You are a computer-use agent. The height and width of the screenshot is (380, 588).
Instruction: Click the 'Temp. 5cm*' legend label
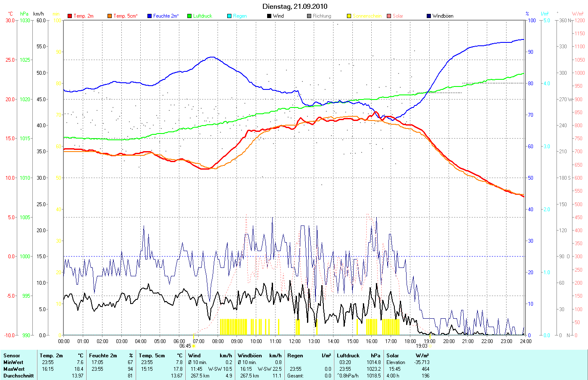pyautogui.click(x=126, y=16)
